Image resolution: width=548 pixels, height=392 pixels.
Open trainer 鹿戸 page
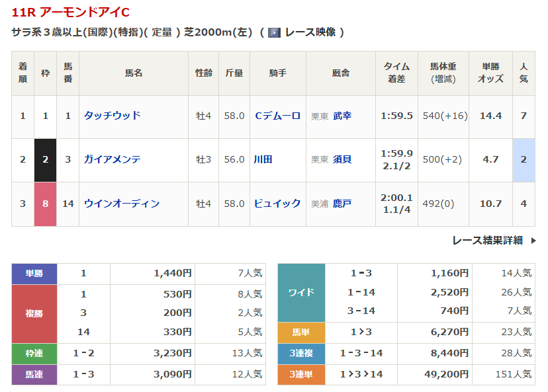pos(342,204)
